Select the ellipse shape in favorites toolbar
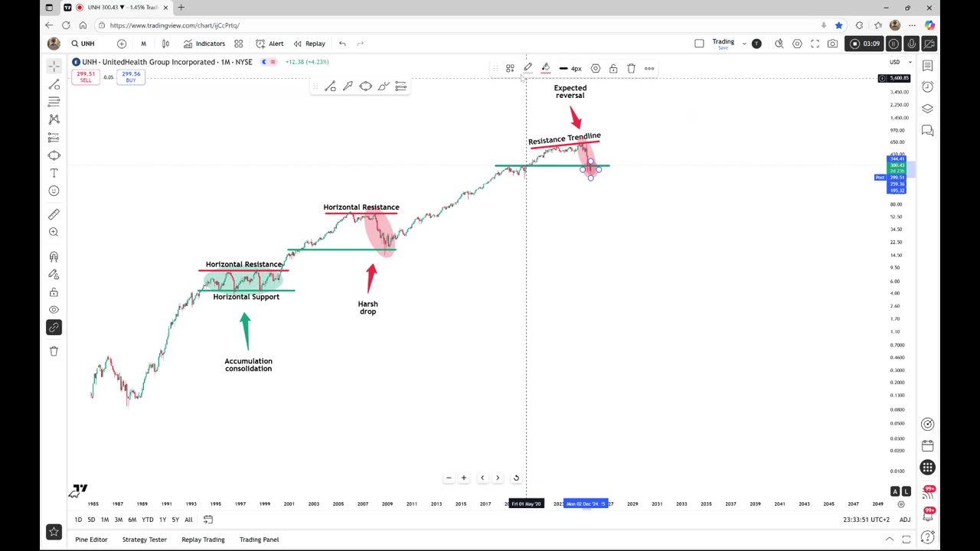980x551 pixels. tap(365, 86)
